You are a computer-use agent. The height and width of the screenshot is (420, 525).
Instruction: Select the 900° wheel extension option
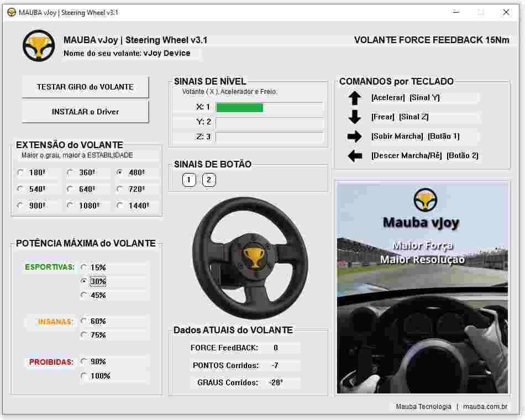tap(33, 206)
